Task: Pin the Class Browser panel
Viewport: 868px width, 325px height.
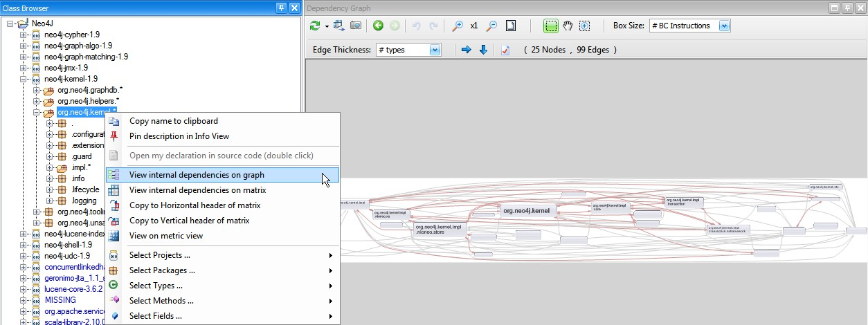Action: click(281, 8)
